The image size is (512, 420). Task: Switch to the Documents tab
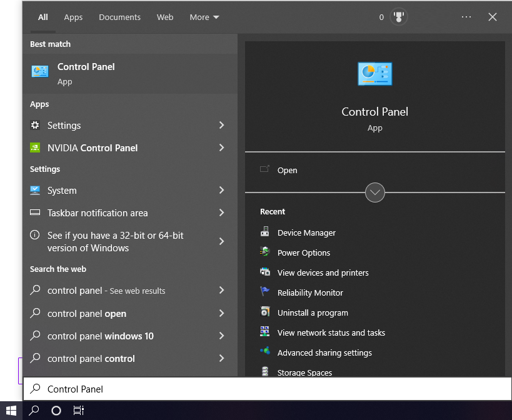click(119, 17)
